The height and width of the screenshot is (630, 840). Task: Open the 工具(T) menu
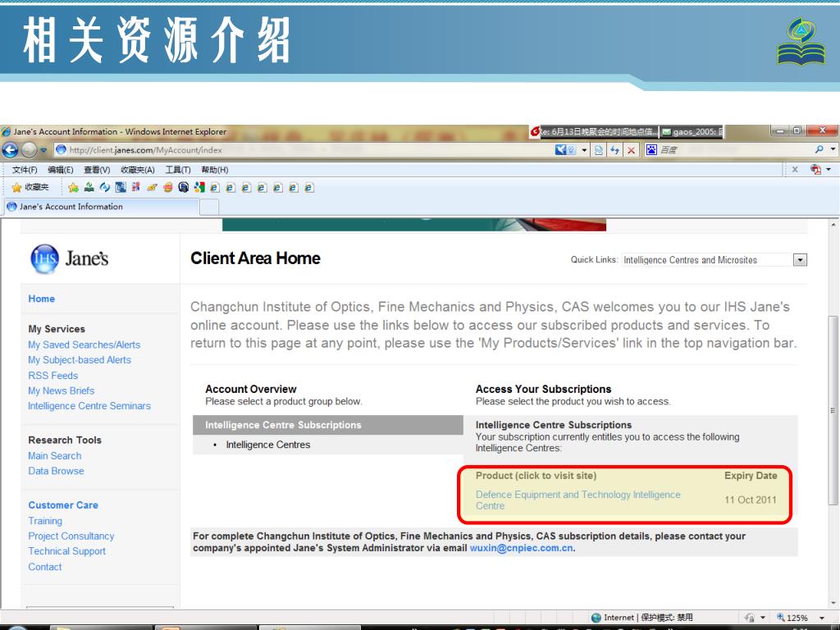[178, 170]
